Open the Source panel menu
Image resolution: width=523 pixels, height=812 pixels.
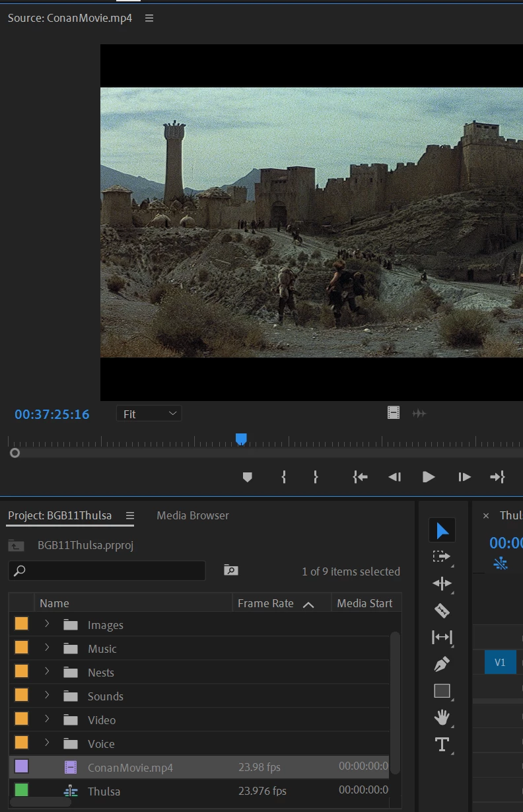pyautogui.click(x=149, y=18)
